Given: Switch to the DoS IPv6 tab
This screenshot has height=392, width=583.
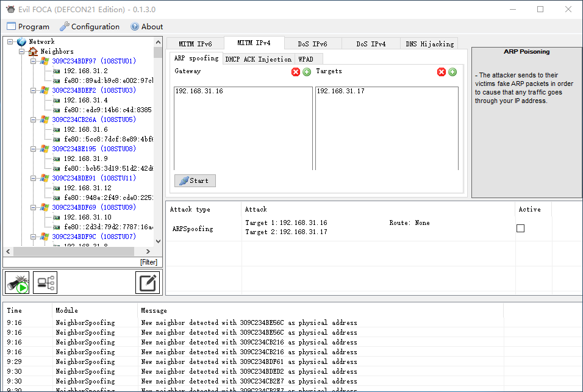Looking at the screenshot, I should point(313,44).
